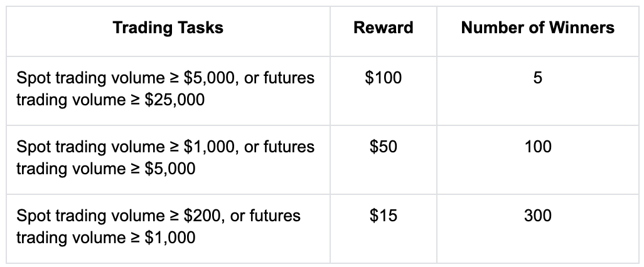Click the $50 reward cell

pos(384,147)
